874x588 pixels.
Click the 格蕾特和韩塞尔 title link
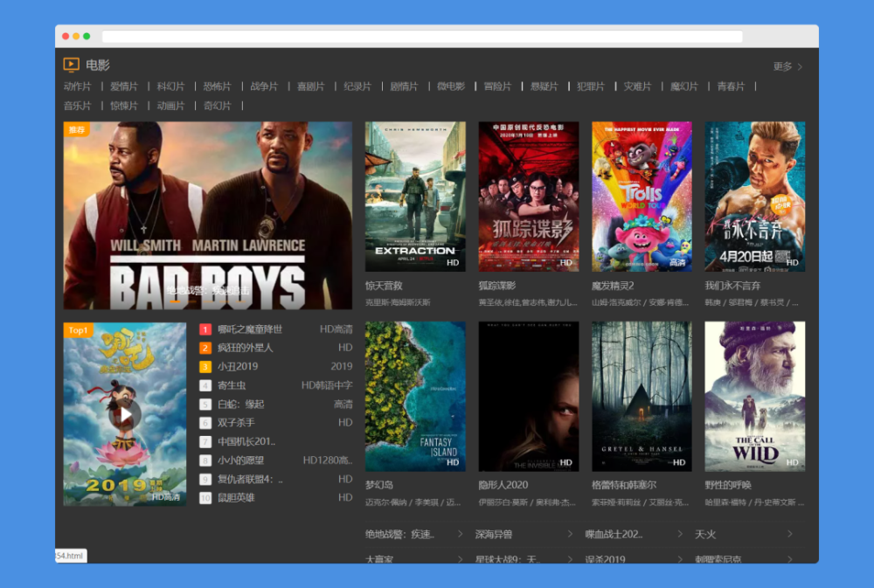(624, 485)
